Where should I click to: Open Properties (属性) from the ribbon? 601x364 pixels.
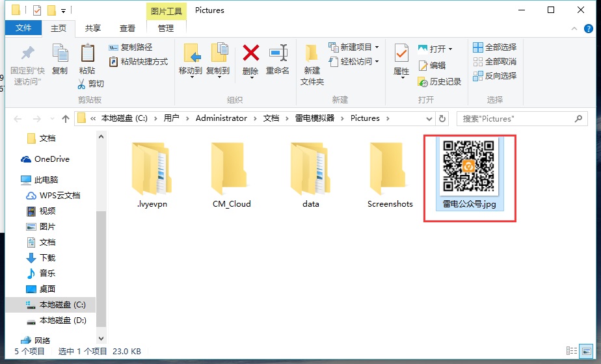tap(401, 53)
